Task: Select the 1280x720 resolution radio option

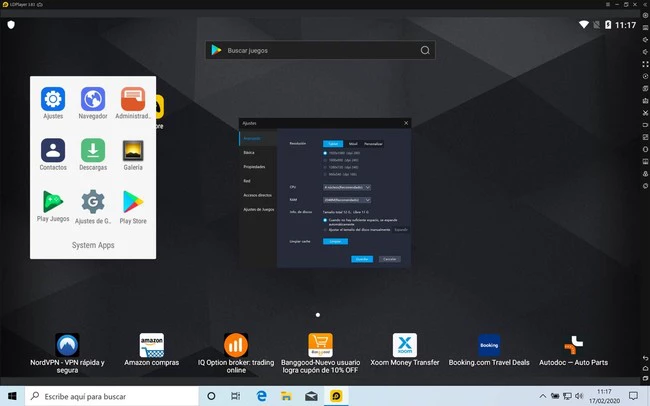Action: pos(325,167)
